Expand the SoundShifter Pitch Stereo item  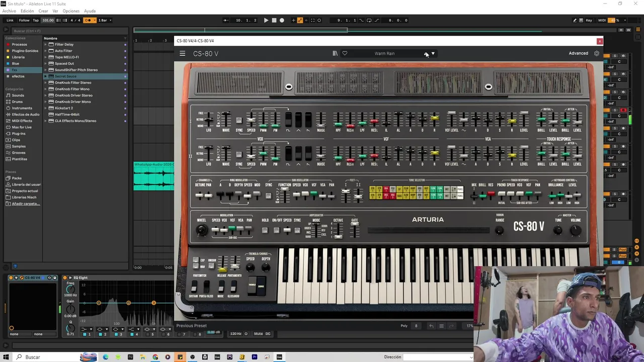45,70
